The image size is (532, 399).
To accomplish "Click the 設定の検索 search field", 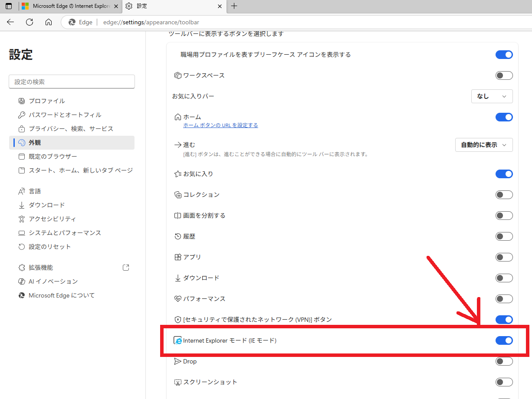I will coord(72,82).
